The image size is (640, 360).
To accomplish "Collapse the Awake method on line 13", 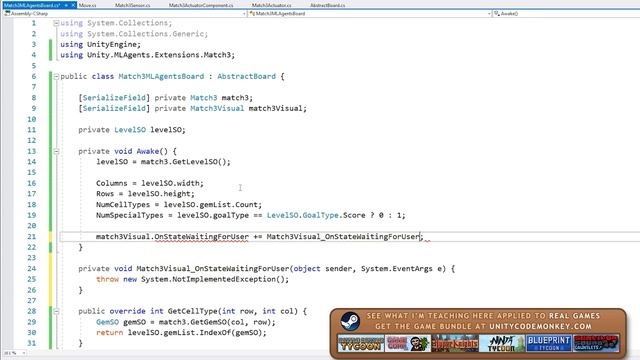I will pos(56,151).
